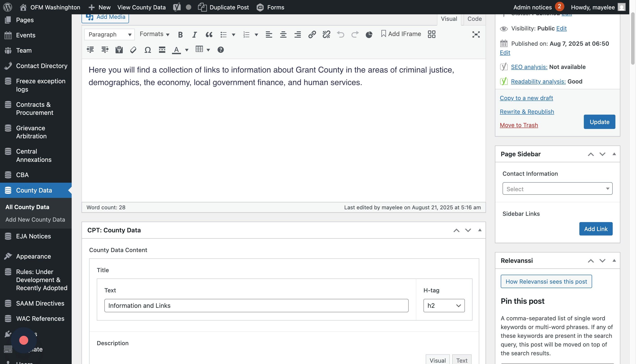Viewport: 636px width, 364px height.
Task: Click the Update button
Action: 599,122
